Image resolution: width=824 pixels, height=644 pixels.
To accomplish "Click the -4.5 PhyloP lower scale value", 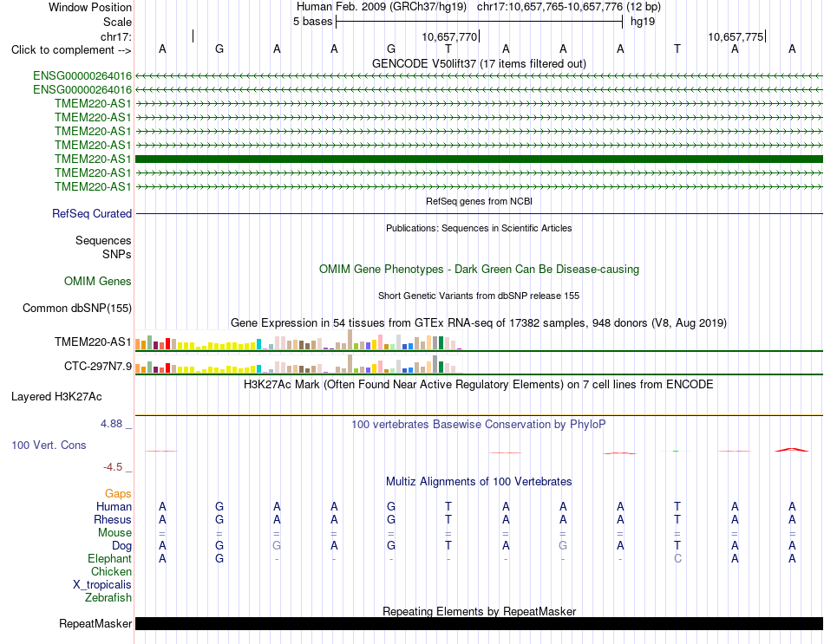I will (x=113, y=467).
